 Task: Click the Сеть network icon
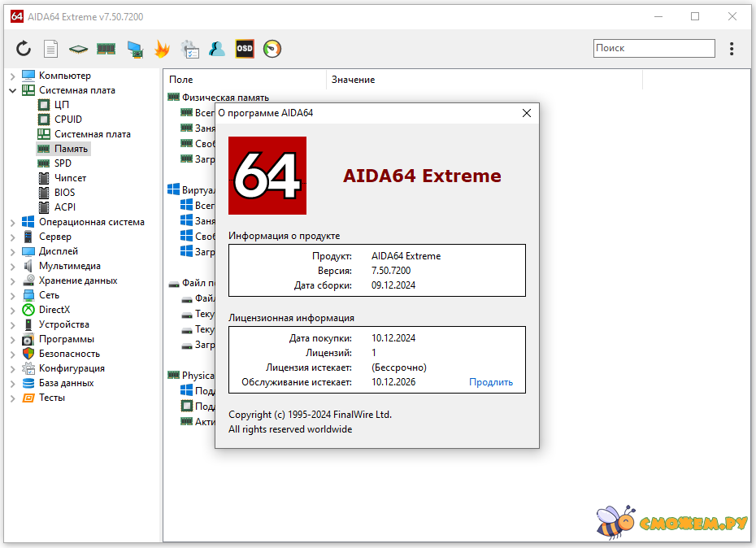tap(28, 295)
